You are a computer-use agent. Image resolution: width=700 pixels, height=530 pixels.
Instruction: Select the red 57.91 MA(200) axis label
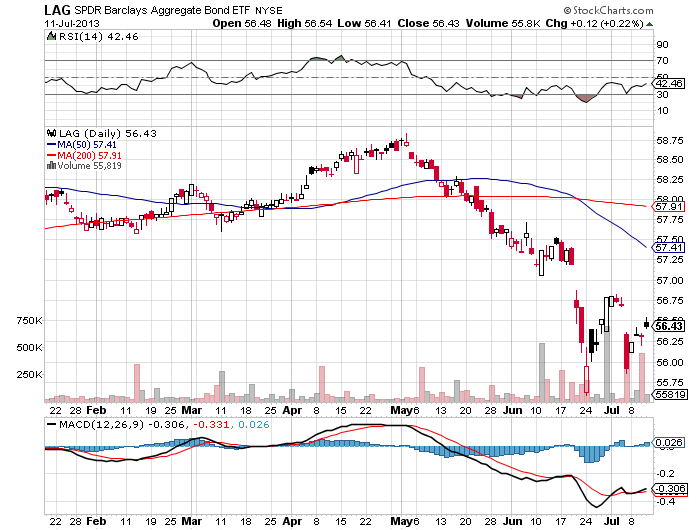point(669,209)
